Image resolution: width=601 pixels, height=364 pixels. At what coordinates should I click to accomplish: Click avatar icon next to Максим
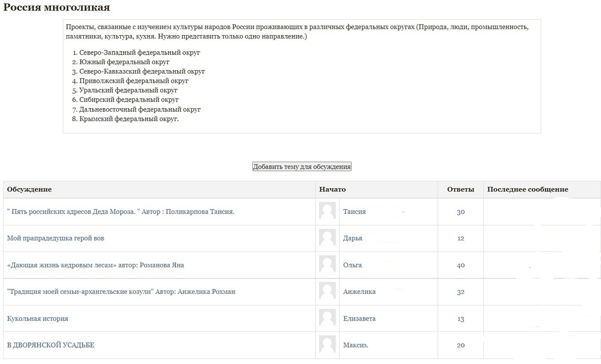tap(328, 344)
